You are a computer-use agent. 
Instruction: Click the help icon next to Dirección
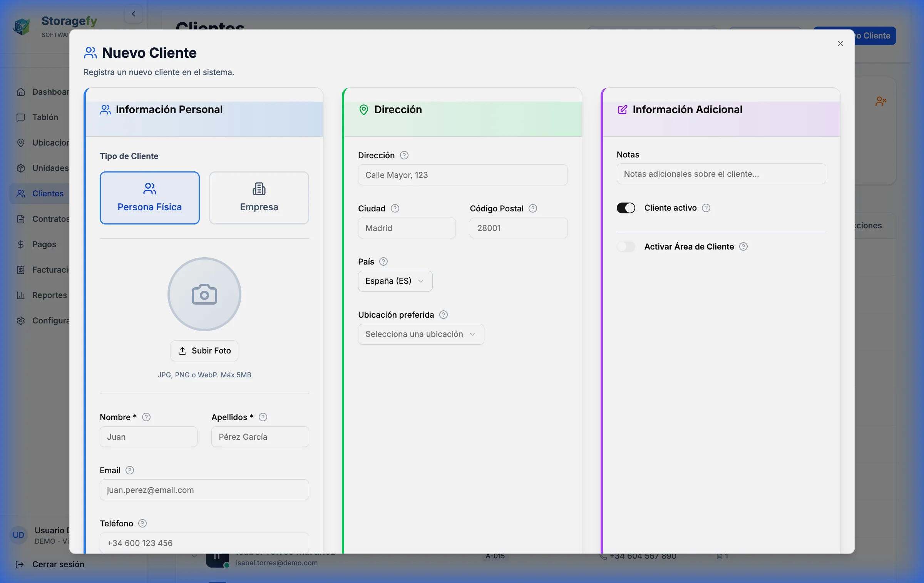click(x=404, y=155)
